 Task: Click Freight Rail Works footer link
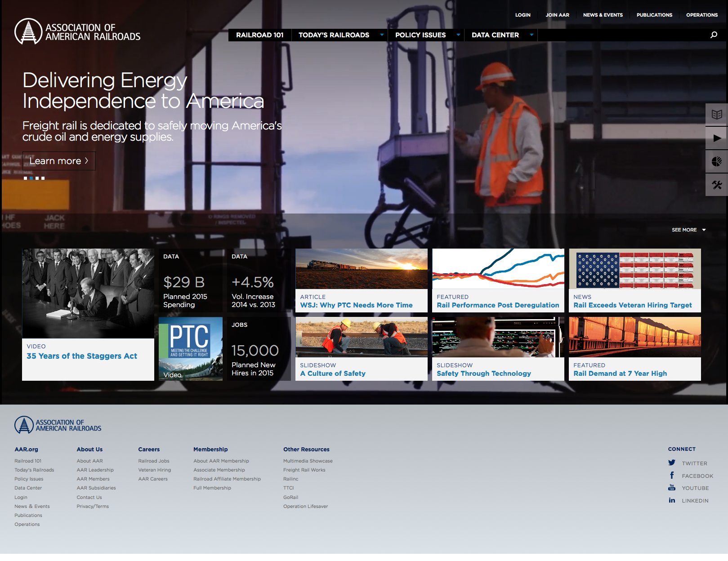[x=304, y=470]
